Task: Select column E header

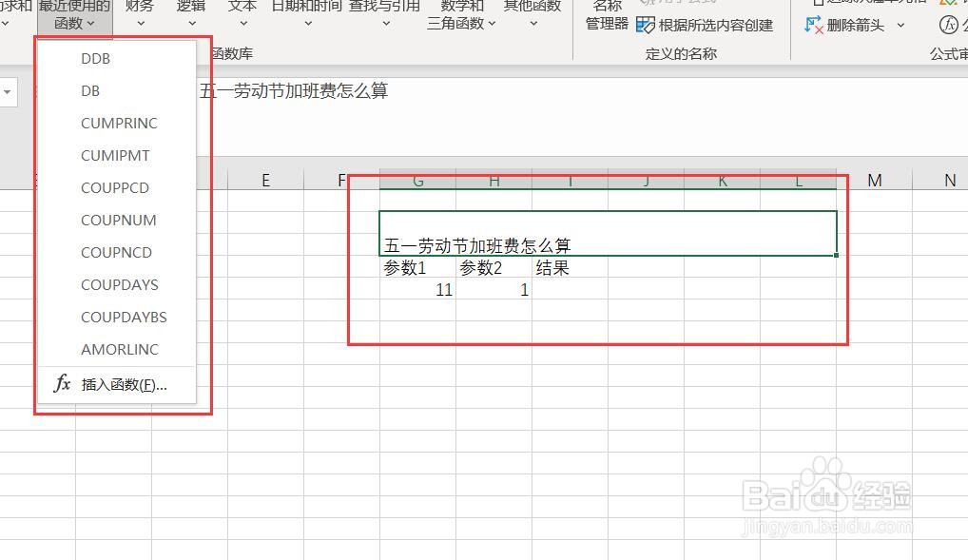Action: (x=265, y=181)
